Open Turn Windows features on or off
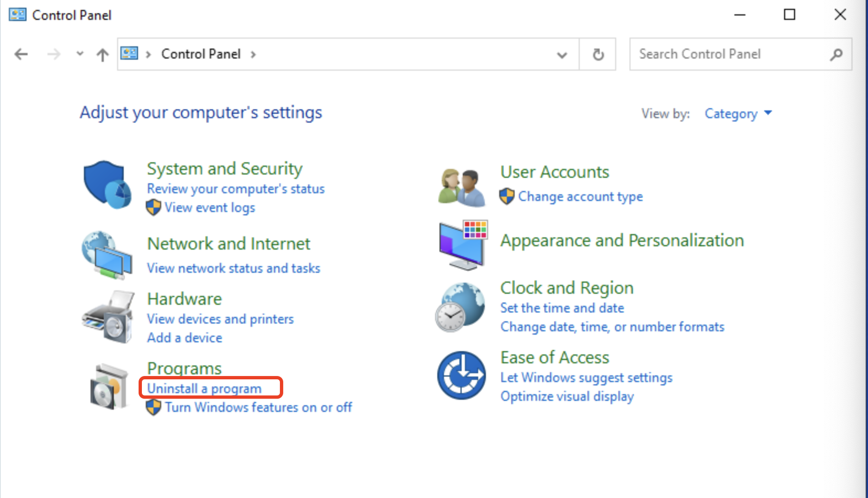This screenshot has height=498, width=868. (258, 407)
